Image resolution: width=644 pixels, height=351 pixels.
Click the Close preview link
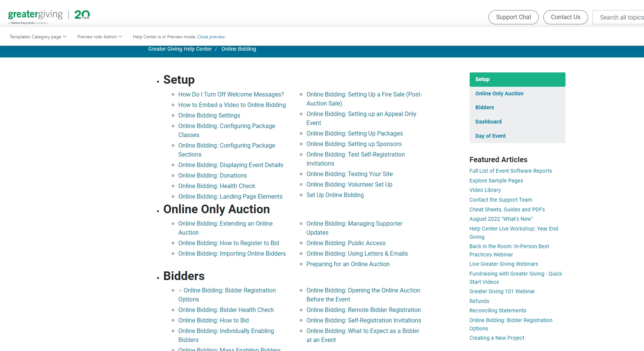coord(211,37)
